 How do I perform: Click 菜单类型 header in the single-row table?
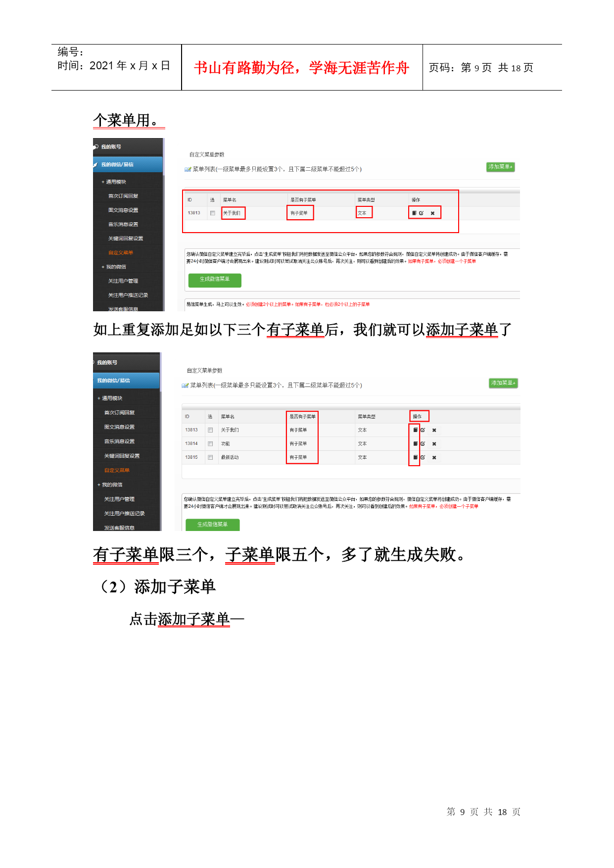click(366, 200)
